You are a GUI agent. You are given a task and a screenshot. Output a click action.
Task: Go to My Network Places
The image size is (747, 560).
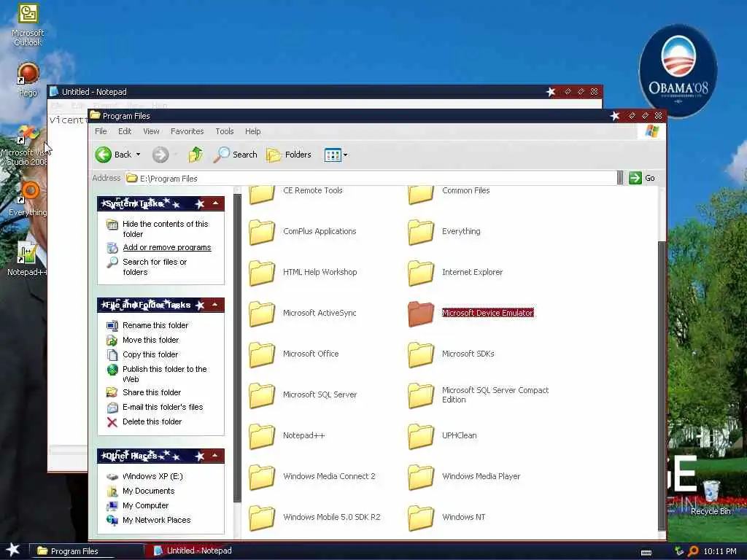coord(156,521)
